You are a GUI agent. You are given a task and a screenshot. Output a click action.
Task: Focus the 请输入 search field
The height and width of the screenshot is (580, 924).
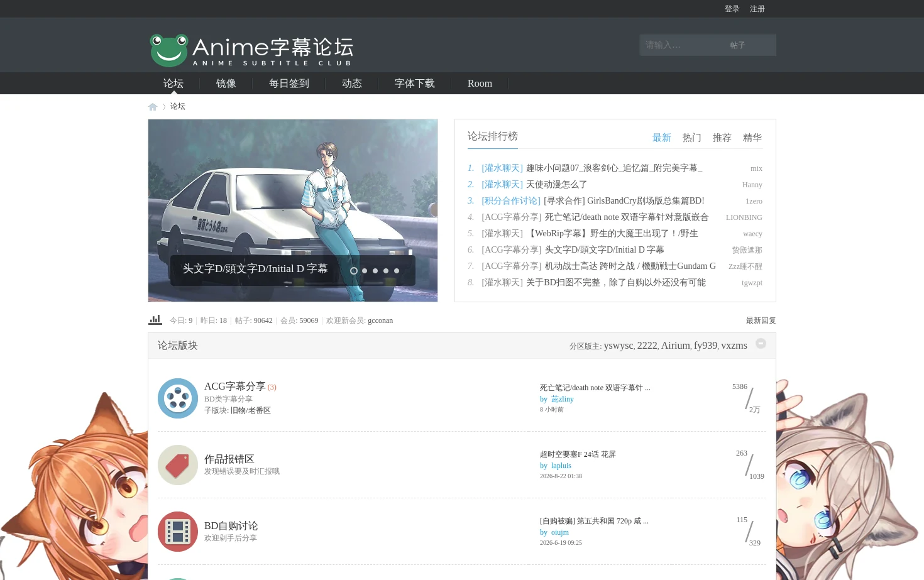(682, 45)
